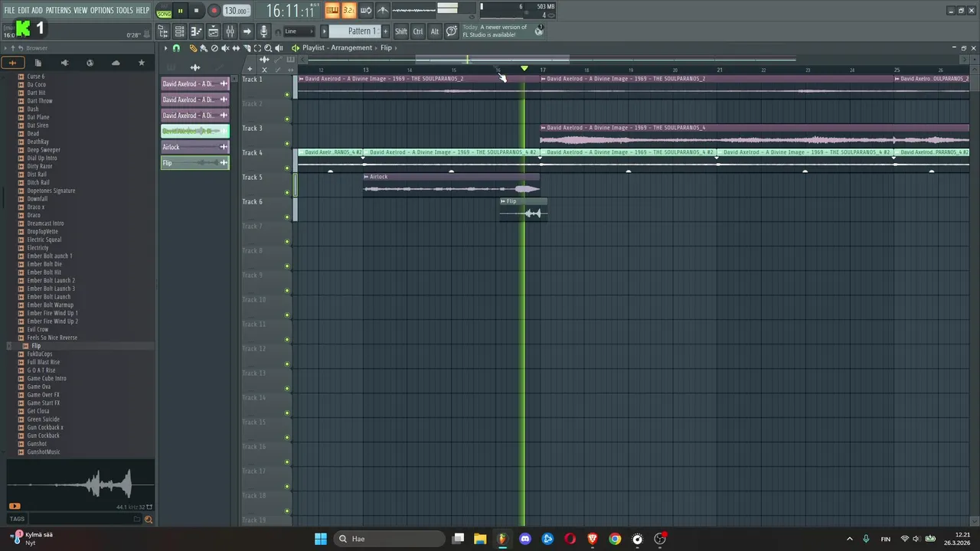This screenshot has height=551, width=980.
Task: Click the playhead marker on the timeline
Action: [x=524, y=69]
